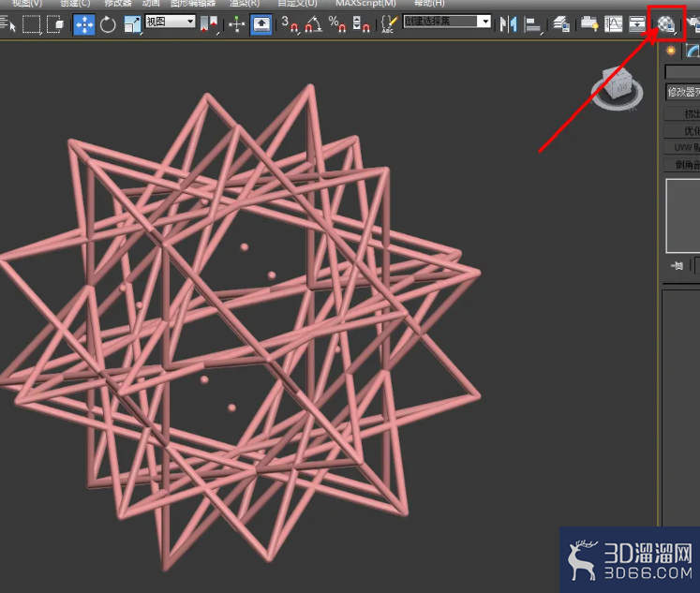Toggle the Spinner Snap button
Screen dimensions: 700x593
pyautogui.click(x=361, y=24)
